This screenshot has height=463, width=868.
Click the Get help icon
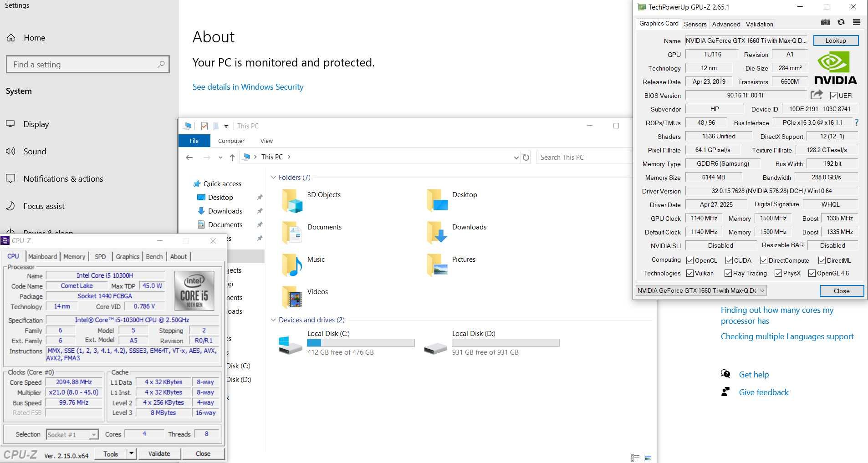click(x=725, y=374)
